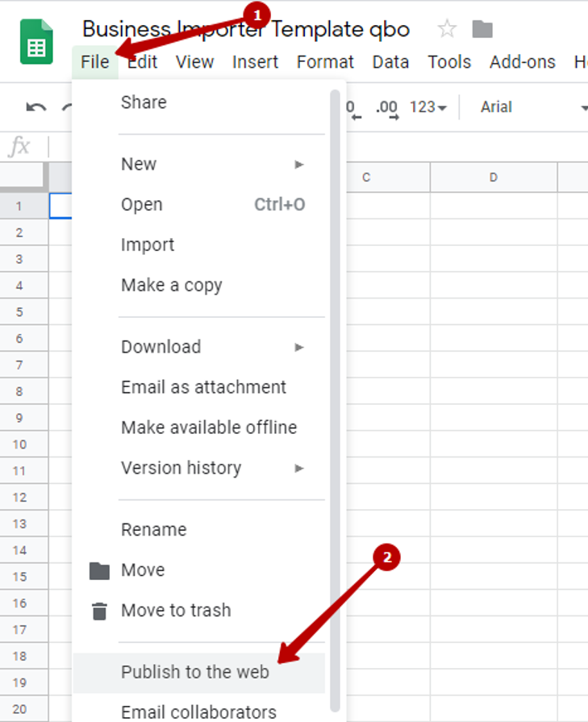Select column D header
Screen dimensions: 588x722
click(493, 177)
